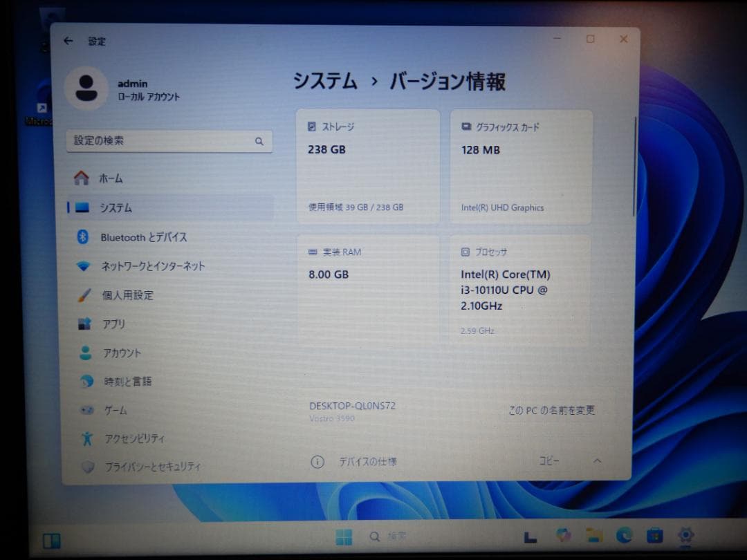Click the グラフィックス カード icon
Viewport: 747px width, 560px height.
click(x=466, y=127)
